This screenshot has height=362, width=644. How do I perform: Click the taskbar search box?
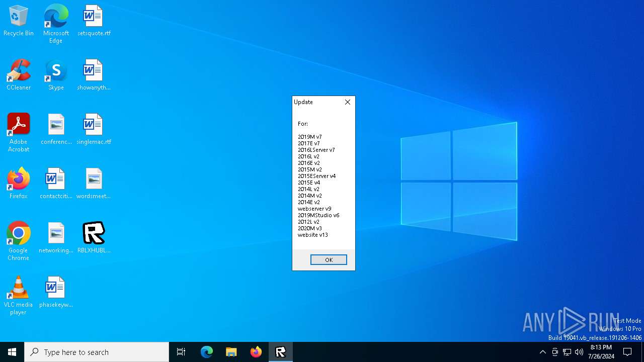click(x=97, y=352)
